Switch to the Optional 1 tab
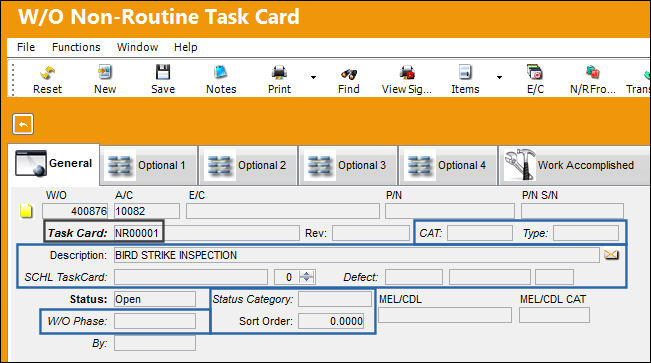The width and height of the screenshot is (651, 363). (149, 165)
